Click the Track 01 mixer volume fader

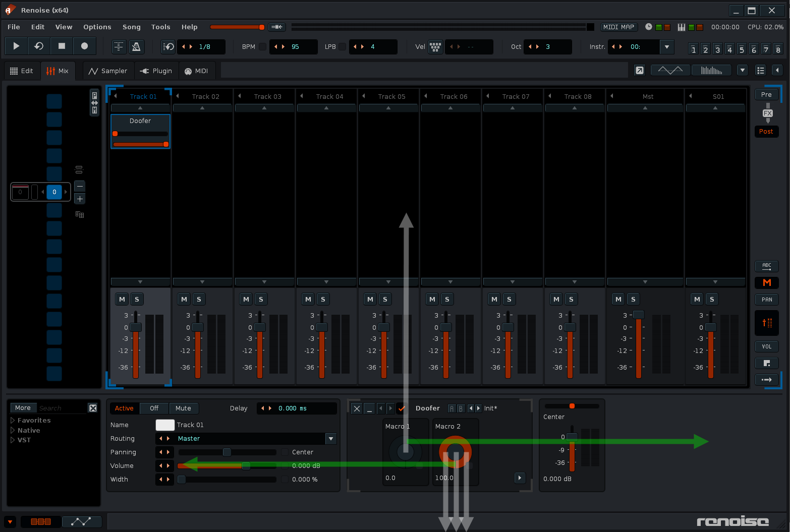click(136, 345)
